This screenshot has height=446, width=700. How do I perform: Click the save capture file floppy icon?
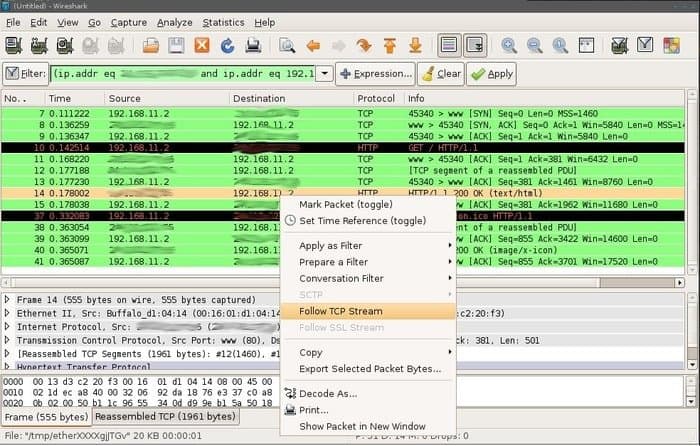pyautogui.click(x=176, y=45)
